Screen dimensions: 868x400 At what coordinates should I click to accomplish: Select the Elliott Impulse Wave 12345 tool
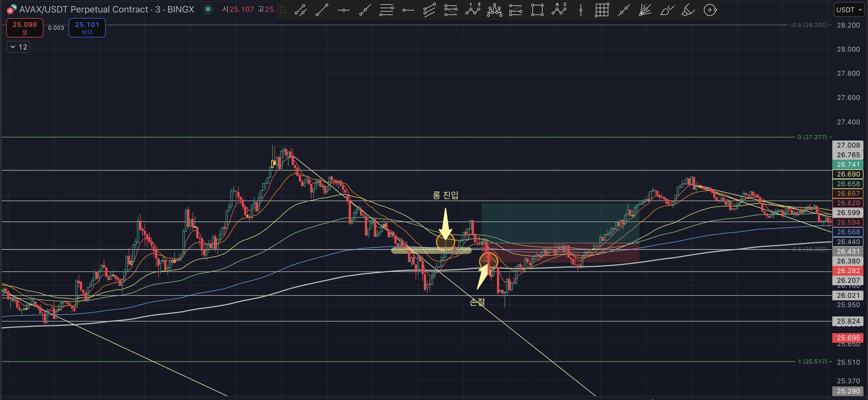point(473,10)
